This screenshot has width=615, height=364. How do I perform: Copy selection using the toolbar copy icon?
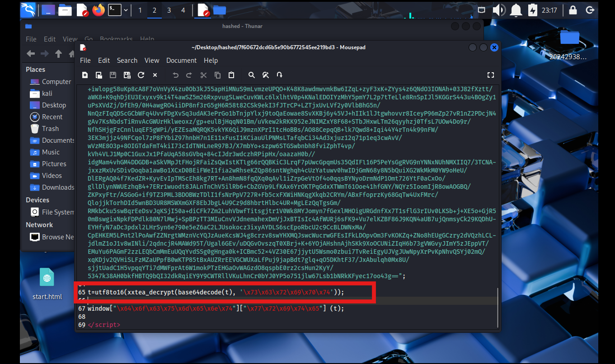pyautogui.click(x=217, y=75)
